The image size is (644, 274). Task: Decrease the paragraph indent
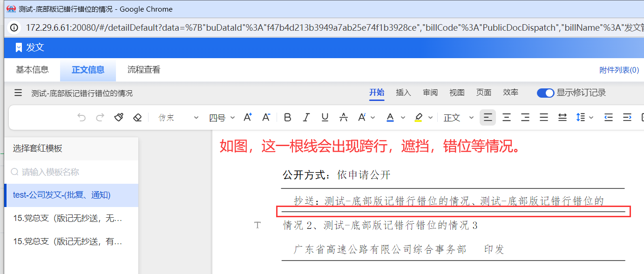(x=608, y=118)
